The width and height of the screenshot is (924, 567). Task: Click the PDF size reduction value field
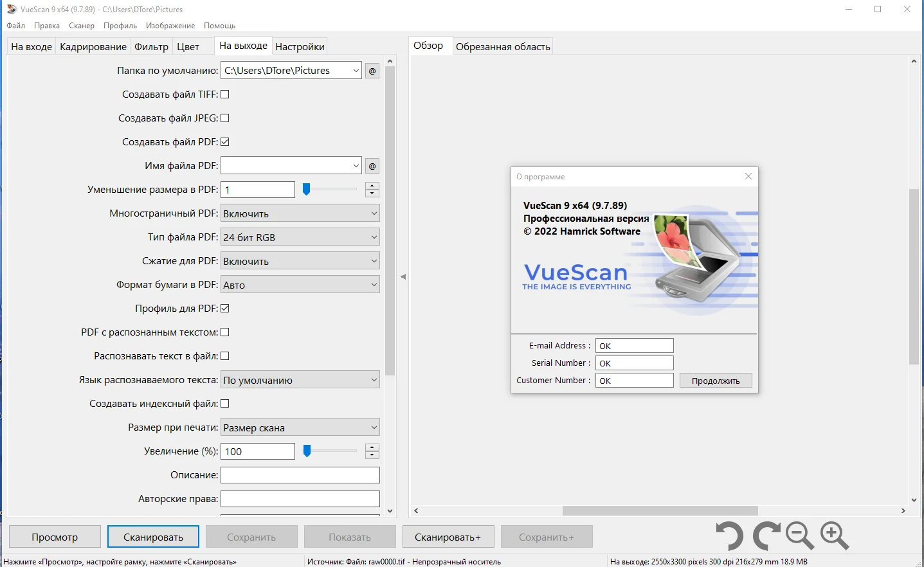(x=258, y=190)
